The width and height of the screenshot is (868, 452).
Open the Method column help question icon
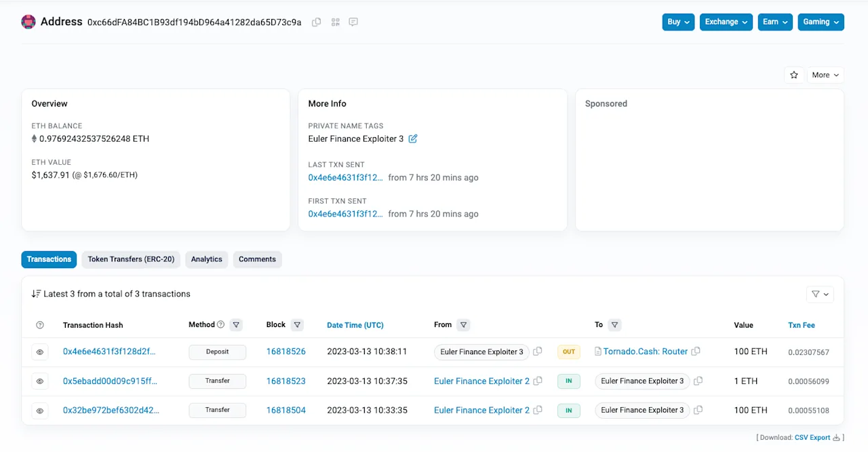[220, 325]
